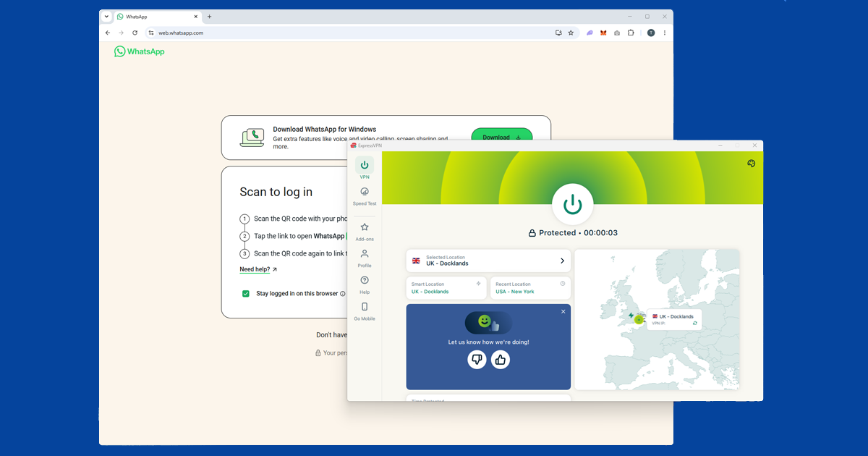The height and width of the screenshot is (456, 868).
Task: Click the green location marker on map
Action: tap(639, 319)
